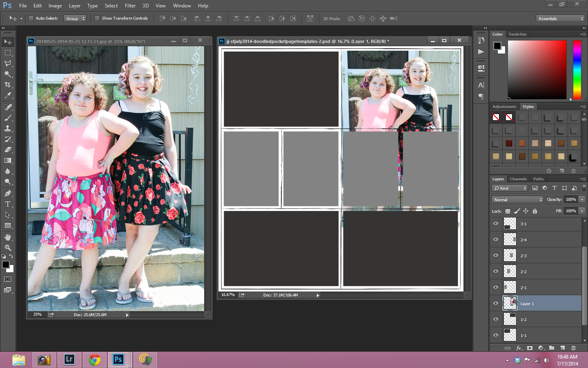The width and height of the screenshot is (588, 368).
Task: Toggle visibility of Layer 1
Action: coord(496,303)
